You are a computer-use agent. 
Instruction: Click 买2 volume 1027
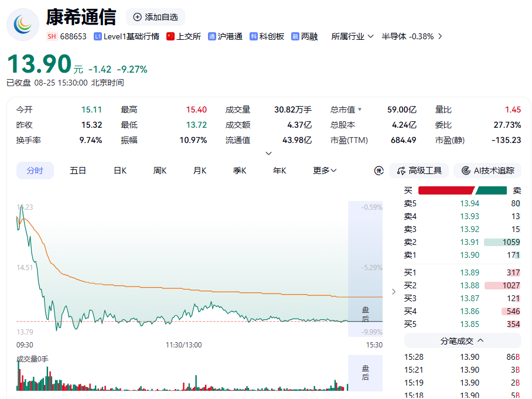point(511,285)
